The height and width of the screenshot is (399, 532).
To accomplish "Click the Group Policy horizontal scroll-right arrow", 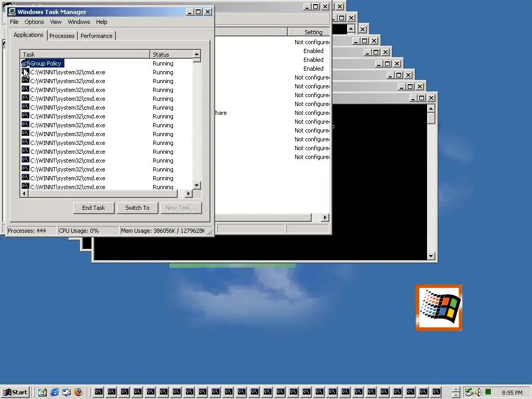I will pos(325,218).
